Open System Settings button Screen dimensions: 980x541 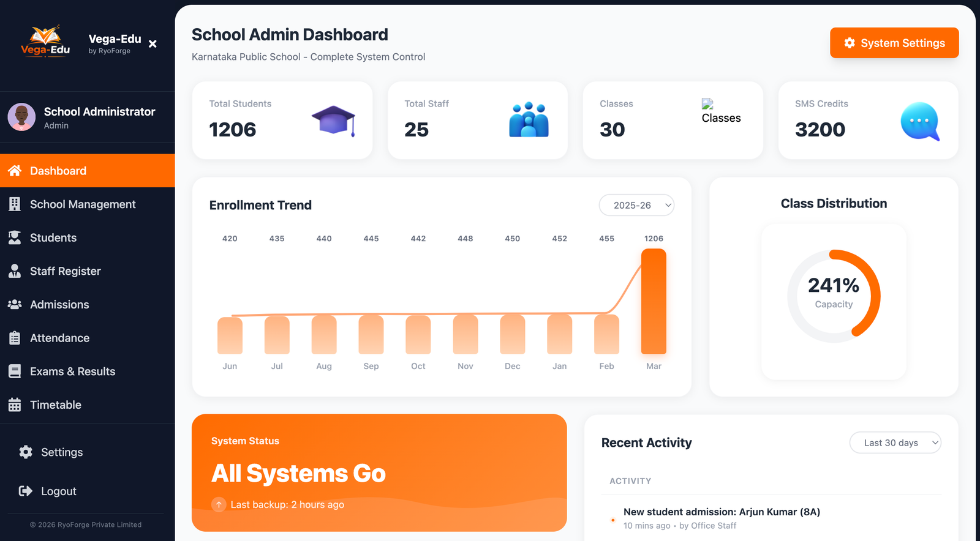click(894, 43)
